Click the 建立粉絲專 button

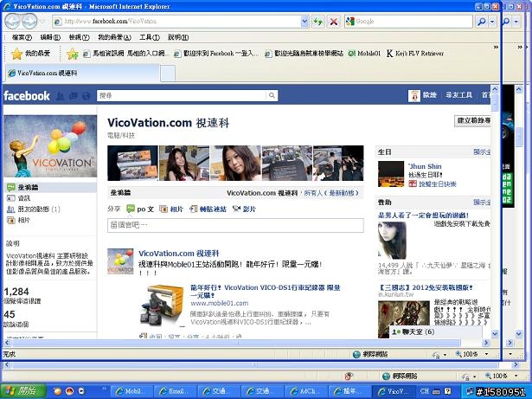[473, 121]
